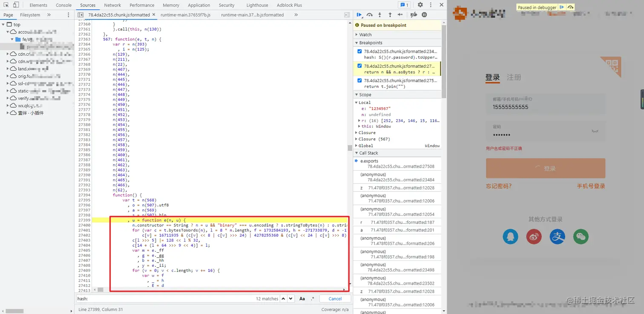Cancel the search bar
This screenshot has height=314, width=644.
(x=335, y=299)
